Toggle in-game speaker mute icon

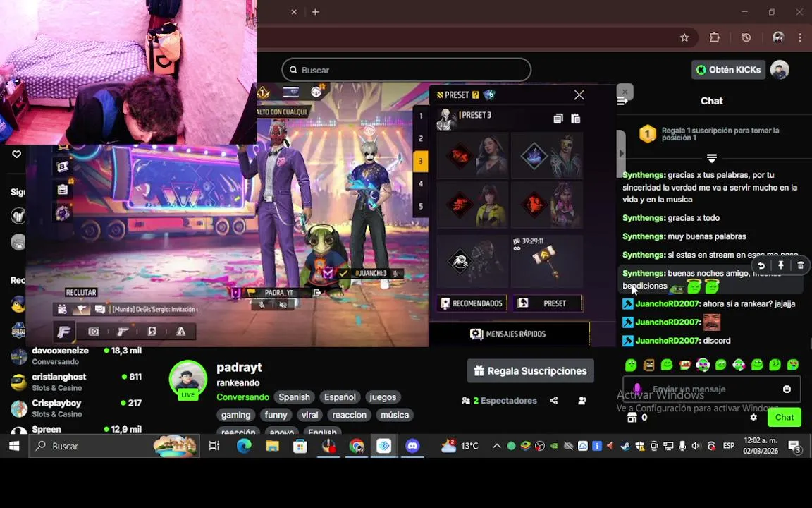click(x=283, y=305)
